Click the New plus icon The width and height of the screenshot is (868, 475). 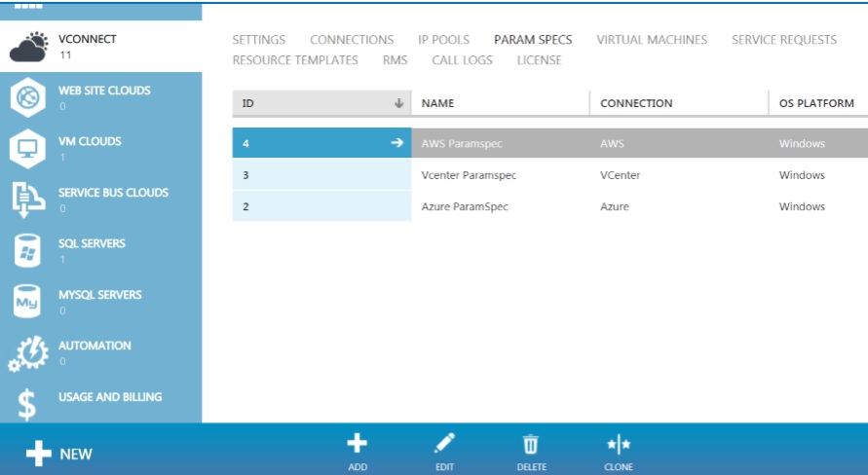point(39,454)
